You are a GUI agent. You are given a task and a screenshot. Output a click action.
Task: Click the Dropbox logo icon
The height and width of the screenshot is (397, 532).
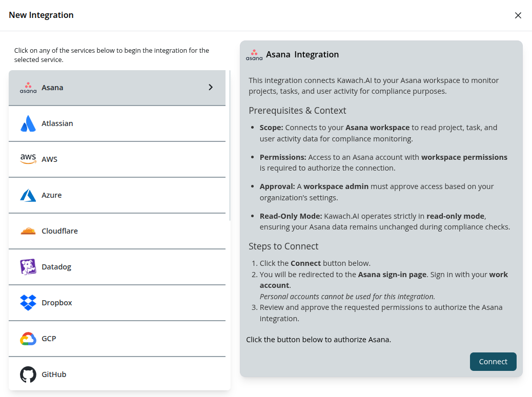click(x=28, y=303)
